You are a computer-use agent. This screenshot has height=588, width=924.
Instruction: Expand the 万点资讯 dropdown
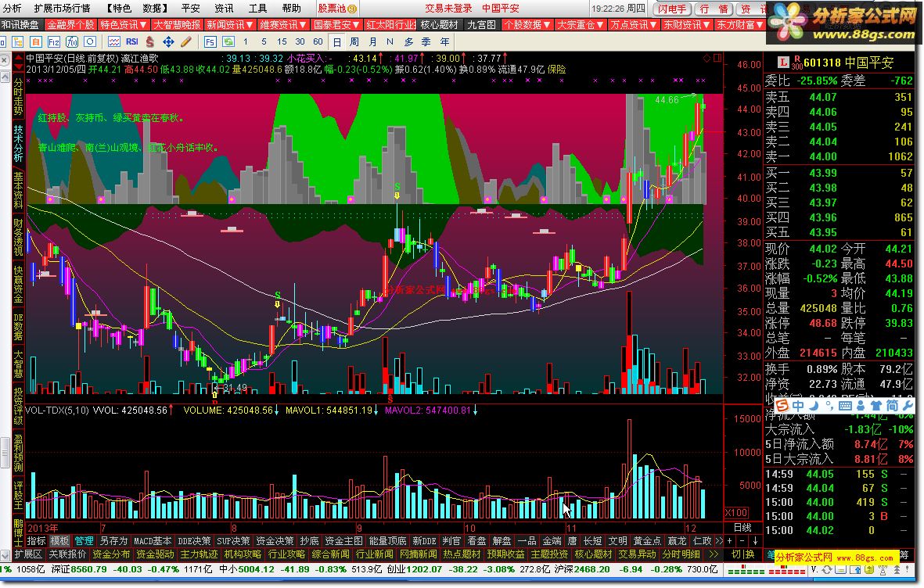(634, 25)
